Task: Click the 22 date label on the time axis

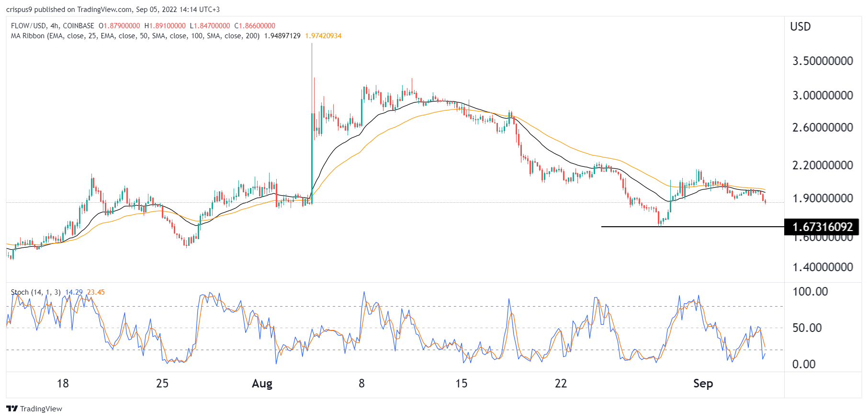Action: pos(561,384)
